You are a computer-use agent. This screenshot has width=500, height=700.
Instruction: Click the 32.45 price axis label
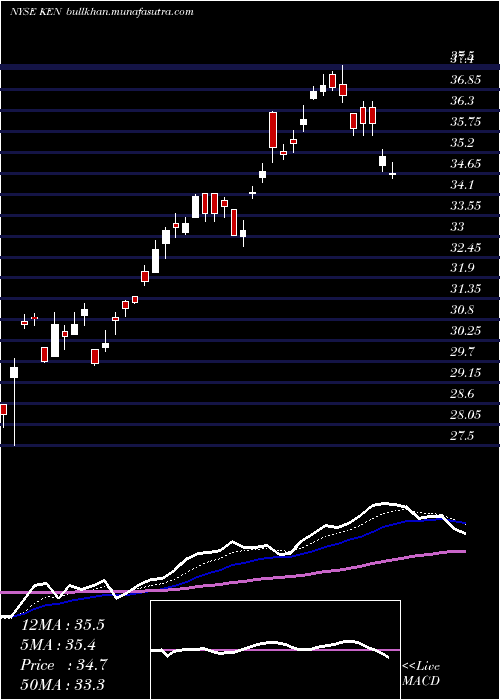tap(465, 247)
